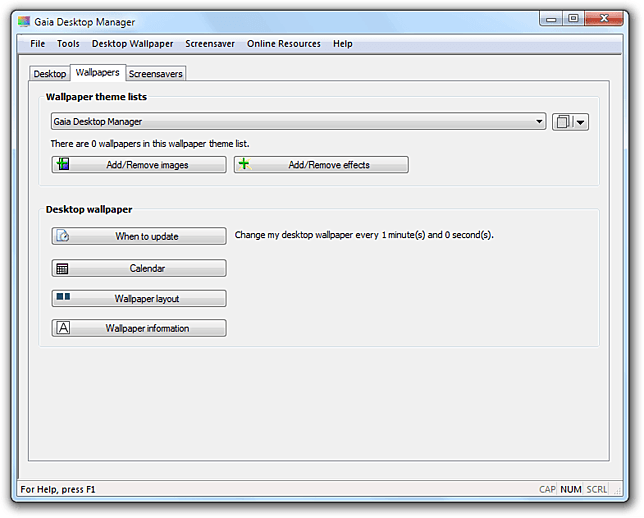Click the letter A Wallpaper information icon

point(63,328)
